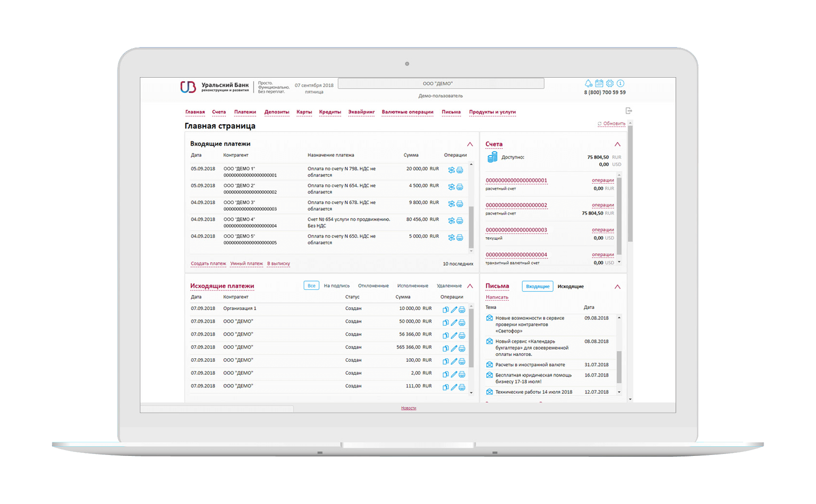Open the Эквайринг menu
Screen dimensions: 816x504
(x=361, y=112)
